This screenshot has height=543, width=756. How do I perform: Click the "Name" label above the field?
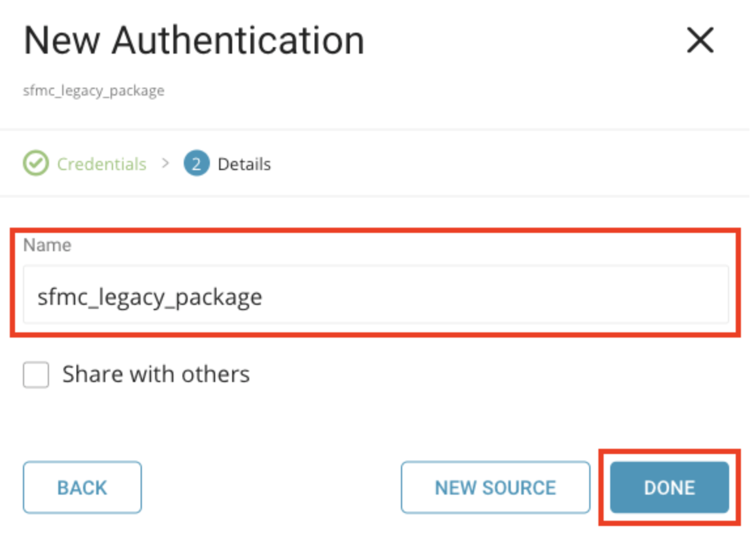click(47, 245)
